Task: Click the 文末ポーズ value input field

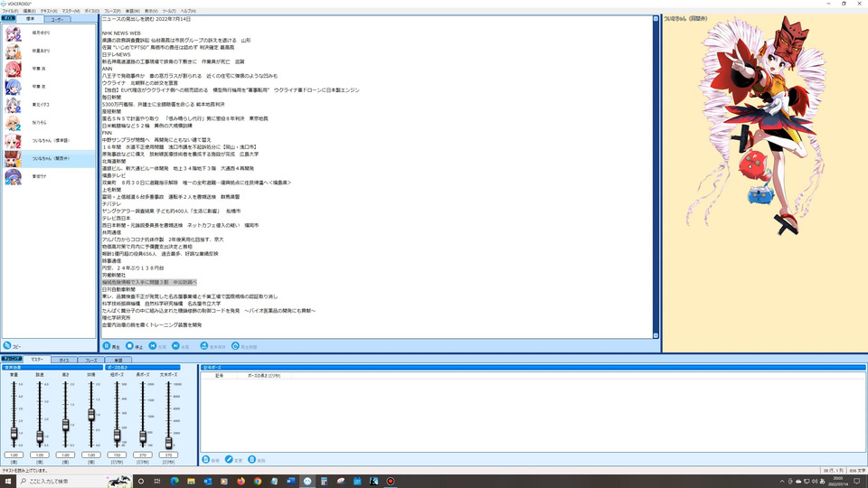Action: [168, 455]
